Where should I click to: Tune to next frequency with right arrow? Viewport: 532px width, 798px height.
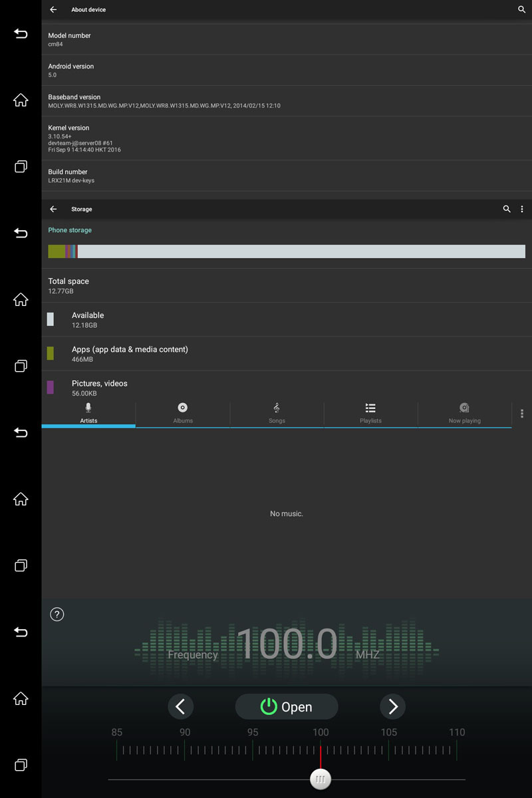coord(392,706)
